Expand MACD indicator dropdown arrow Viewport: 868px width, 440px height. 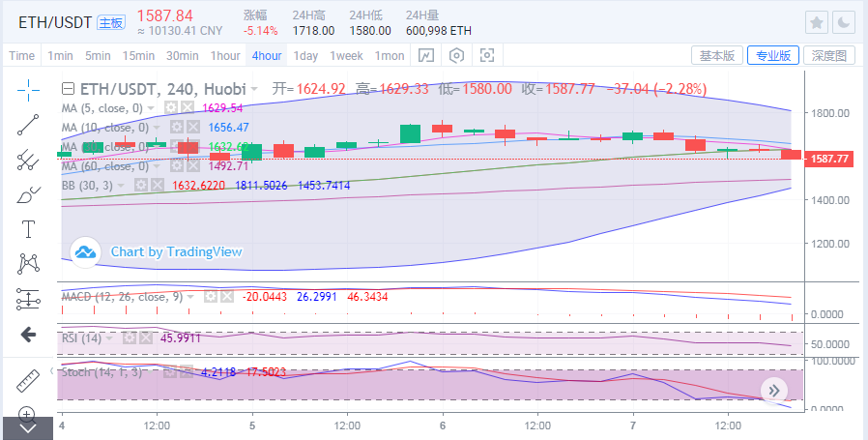[190, 298]
